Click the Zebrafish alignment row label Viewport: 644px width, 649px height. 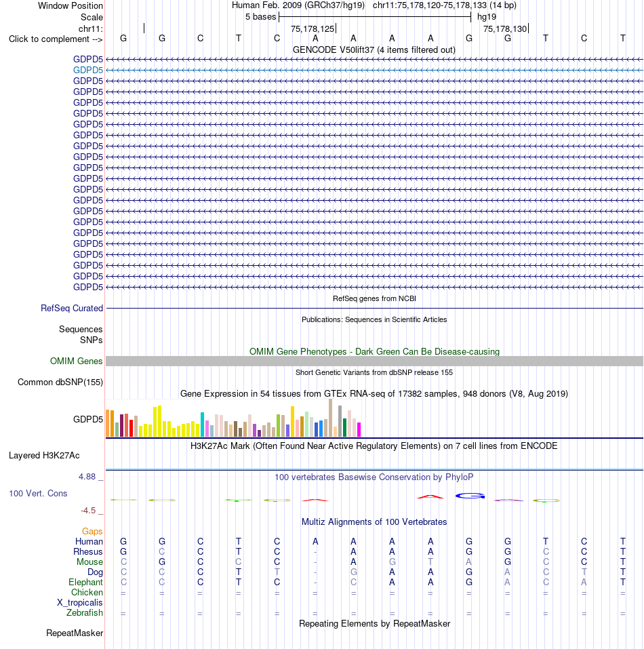click(x=85, y=612)
